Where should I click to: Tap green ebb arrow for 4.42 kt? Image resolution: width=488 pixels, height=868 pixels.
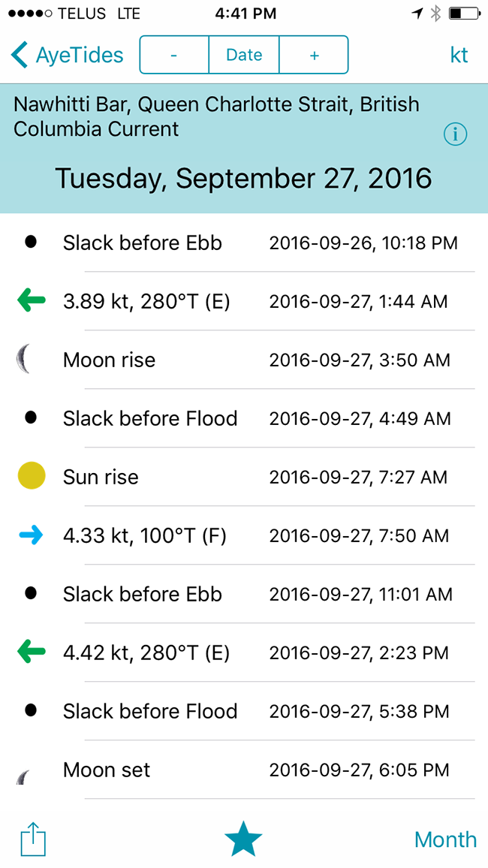(x=32, y=652)
